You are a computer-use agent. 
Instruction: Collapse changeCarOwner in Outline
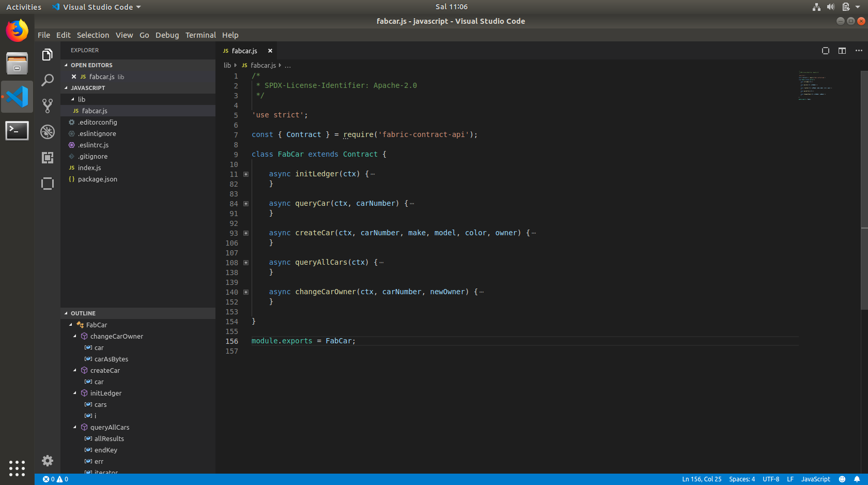coord(75,336)
